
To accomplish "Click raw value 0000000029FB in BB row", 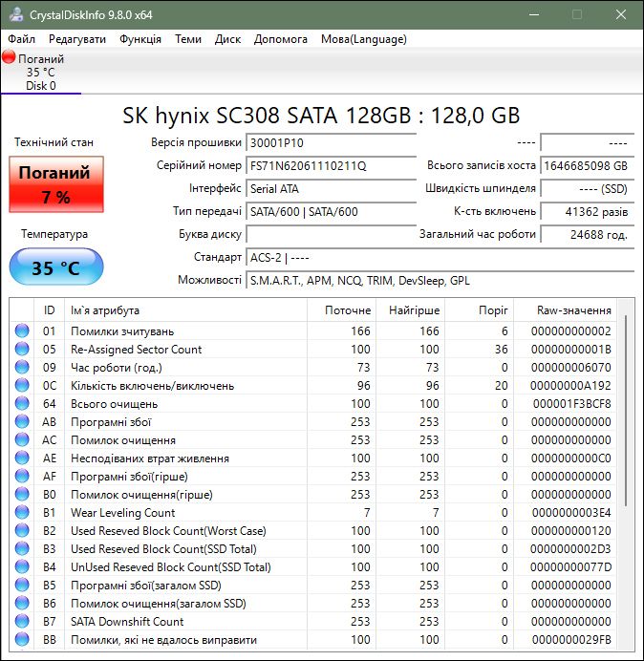I will pos(571,639).
